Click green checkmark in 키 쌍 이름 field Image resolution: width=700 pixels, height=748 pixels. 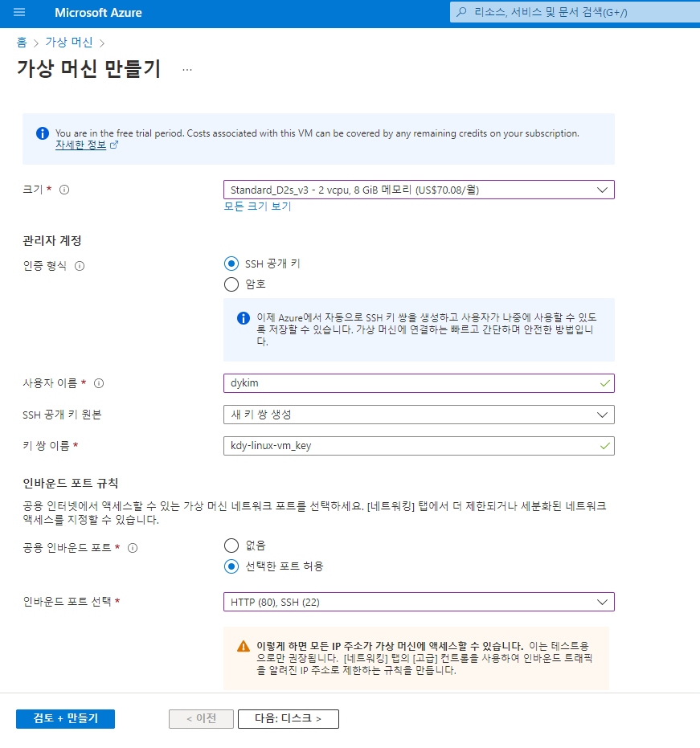[604, 446]
